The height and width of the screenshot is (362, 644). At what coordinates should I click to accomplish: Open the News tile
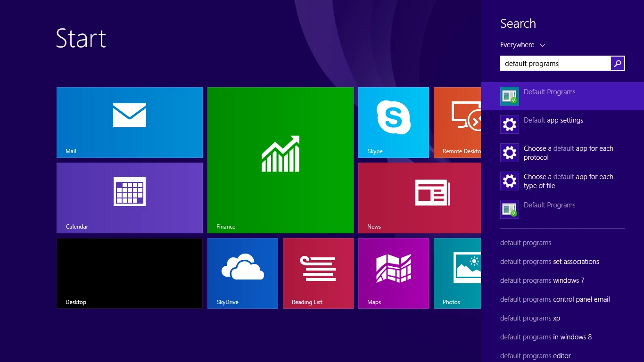click(x=420, y=198)
